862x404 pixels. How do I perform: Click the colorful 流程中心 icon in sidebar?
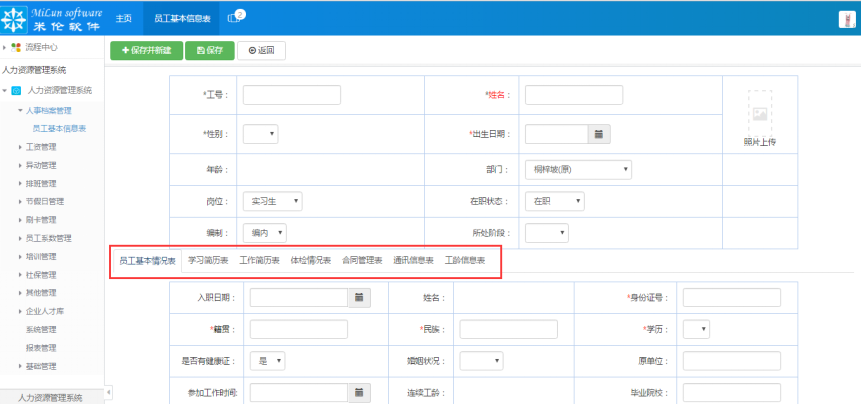click(16, 47)
